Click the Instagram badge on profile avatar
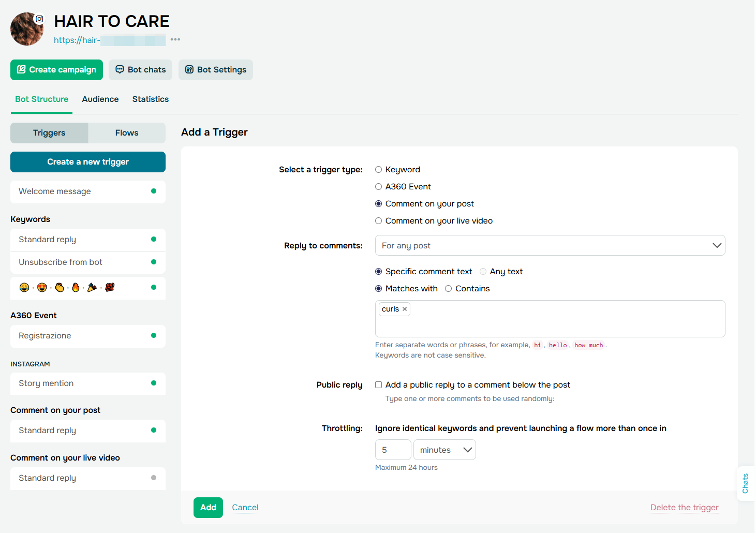This screenshot has height=533, width=756. pos(39,19)
